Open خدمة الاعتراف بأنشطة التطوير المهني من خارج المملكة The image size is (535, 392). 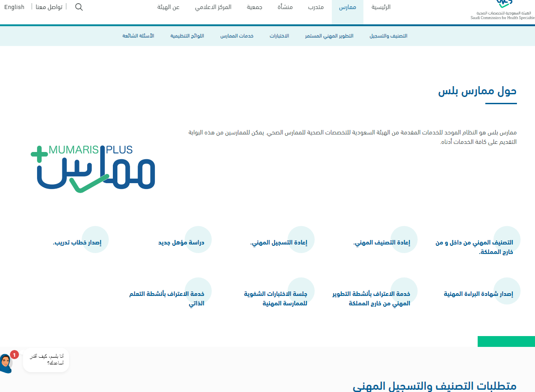coord(371,299)
